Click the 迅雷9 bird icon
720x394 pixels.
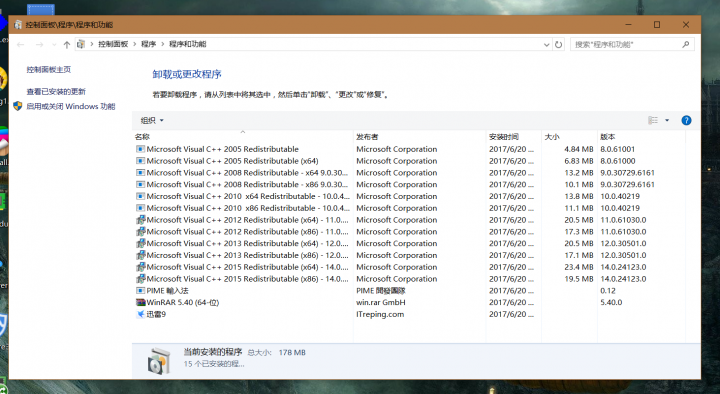[x=141, y=315]
